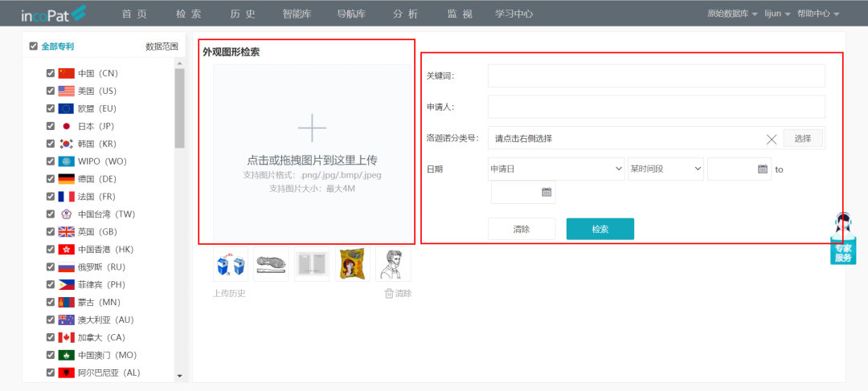Screen dimensions: 868x391
Task: Select the portrait sketch history thumbnail
Action: point(393,264)
